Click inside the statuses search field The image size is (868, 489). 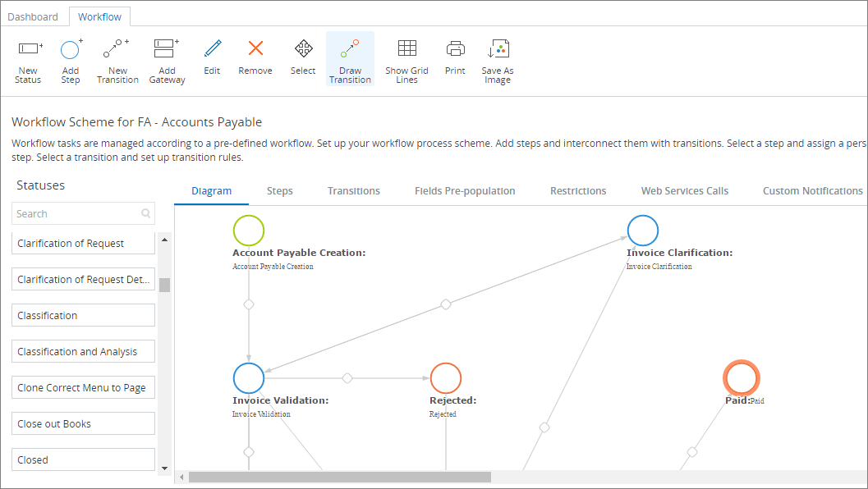tap(78, 213)
